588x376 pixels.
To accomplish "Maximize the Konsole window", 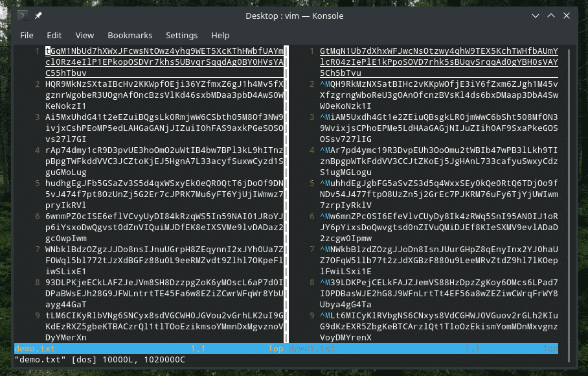I will pyautogui.click(x=550, y=15).
